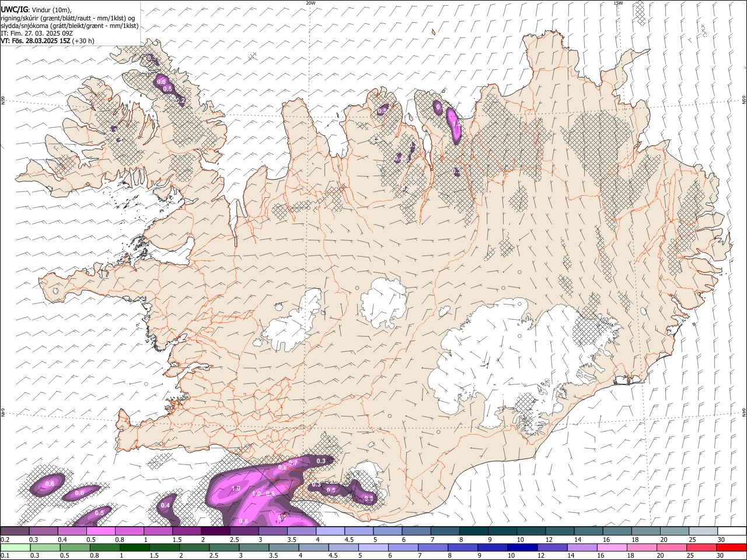Click the 0.4 precipitation label on the map

tap(165, 505)
